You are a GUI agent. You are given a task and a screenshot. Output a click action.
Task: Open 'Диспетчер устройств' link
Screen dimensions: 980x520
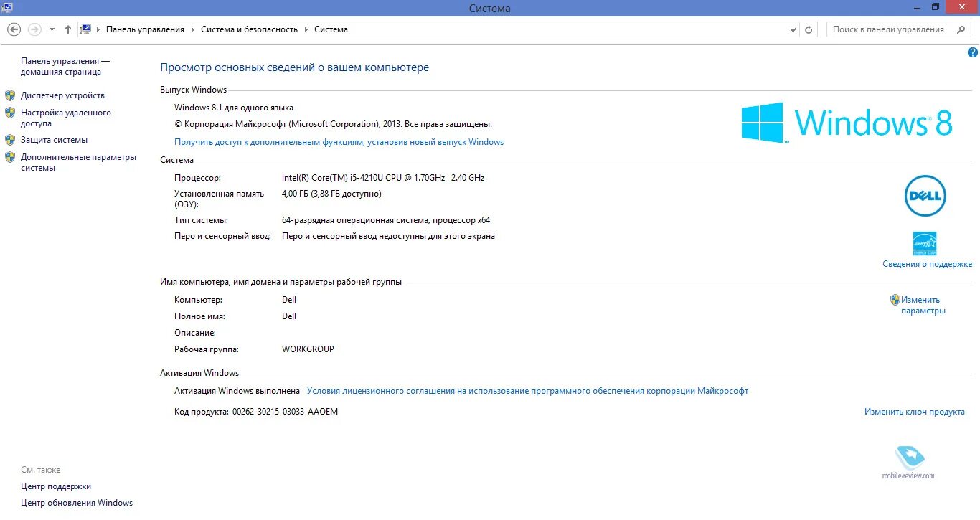pyautogui.click(x=62, y=95)
